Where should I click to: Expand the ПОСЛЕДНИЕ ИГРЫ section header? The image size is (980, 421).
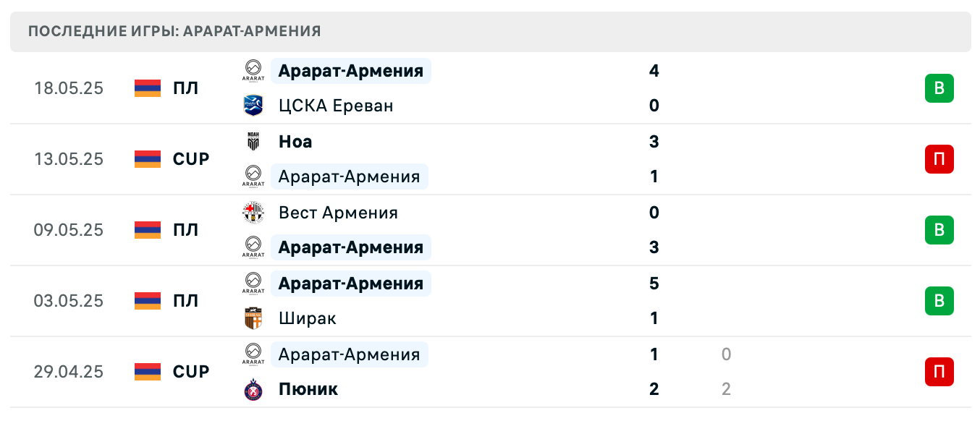pyautogui.click(x=174, y=31)
